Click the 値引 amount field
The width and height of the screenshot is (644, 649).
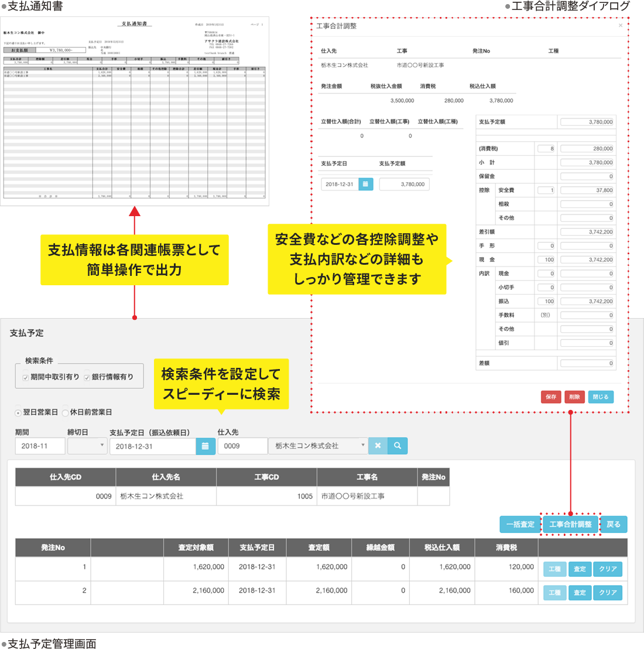coord(587,343)
